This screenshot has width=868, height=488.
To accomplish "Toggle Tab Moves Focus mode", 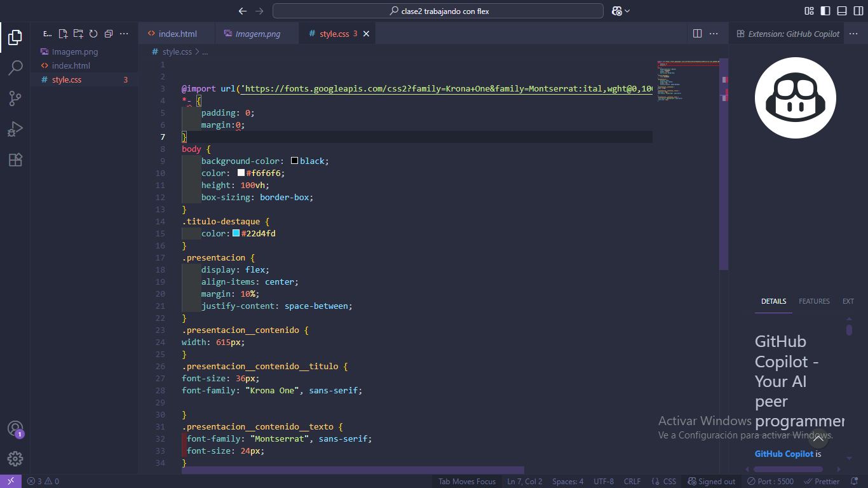I will pyautogui.click(x=467, y=481).
